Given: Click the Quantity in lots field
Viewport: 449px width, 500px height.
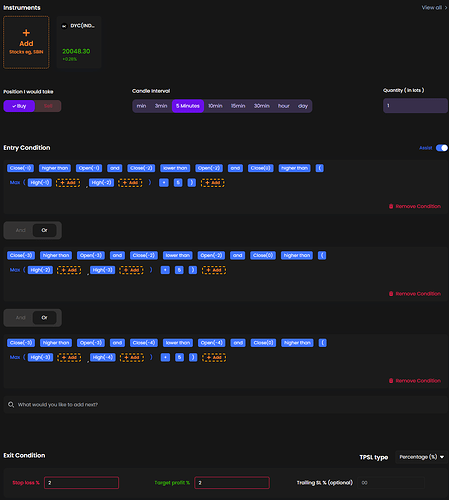Looking at the screenshot, I should coord(415,106).
